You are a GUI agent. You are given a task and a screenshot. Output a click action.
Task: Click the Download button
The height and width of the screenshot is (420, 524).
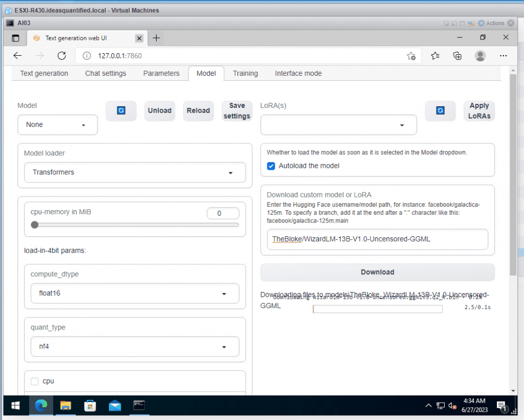tap(377, 272)
